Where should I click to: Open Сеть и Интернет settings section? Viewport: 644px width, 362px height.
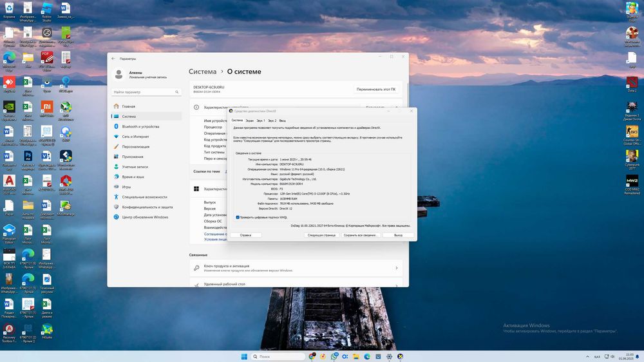tap(135, 137)
